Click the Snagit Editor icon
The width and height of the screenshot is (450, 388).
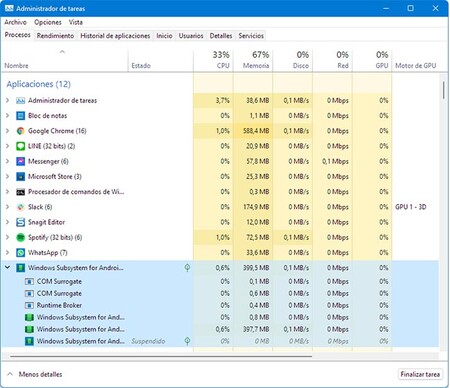tap(21, 222)
